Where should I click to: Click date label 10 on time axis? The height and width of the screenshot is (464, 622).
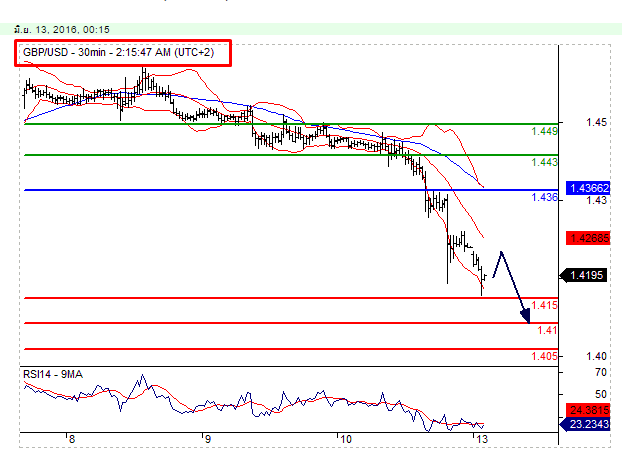tap(346, 439)
